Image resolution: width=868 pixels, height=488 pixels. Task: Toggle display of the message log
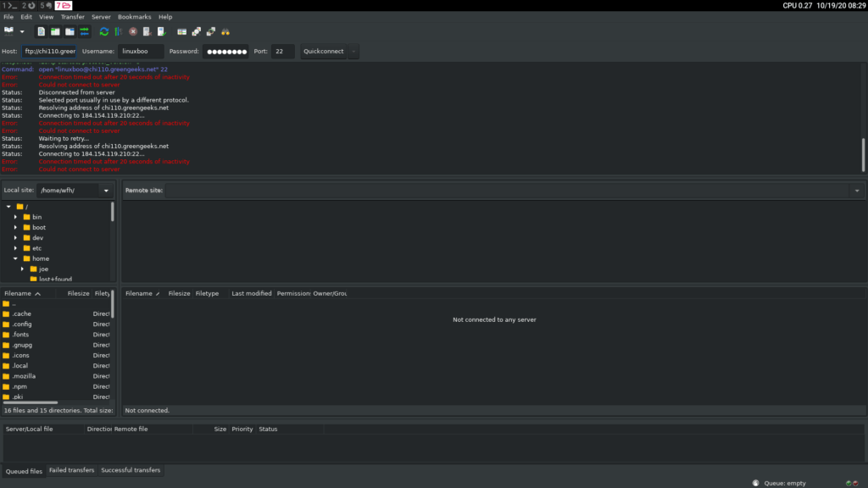coord(41,31)
